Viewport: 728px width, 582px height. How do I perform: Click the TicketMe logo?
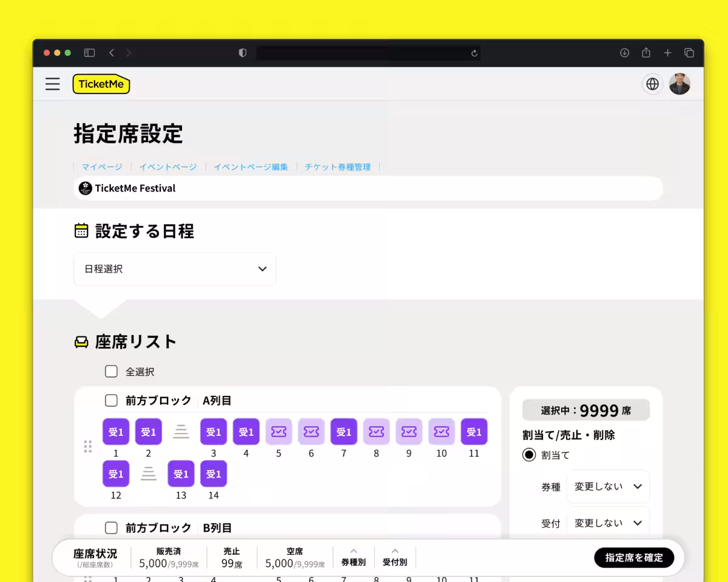101,84
